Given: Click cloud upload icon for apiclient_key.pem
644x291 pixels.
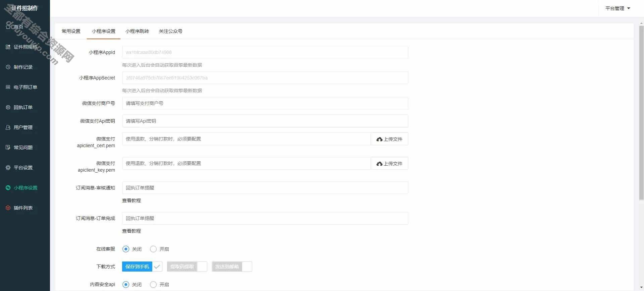Looking at the screenshot, I should pos(379,164).
